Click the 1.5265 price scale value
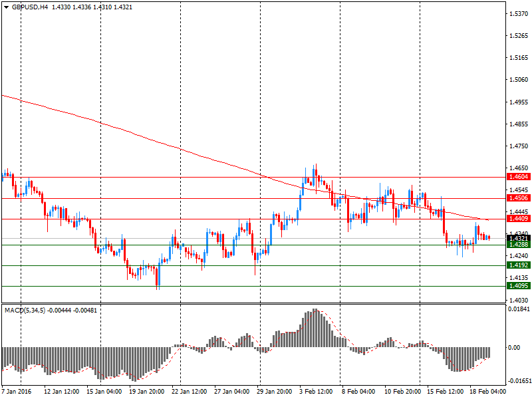This screenshot has width=532, height=399. pos(519,36)
